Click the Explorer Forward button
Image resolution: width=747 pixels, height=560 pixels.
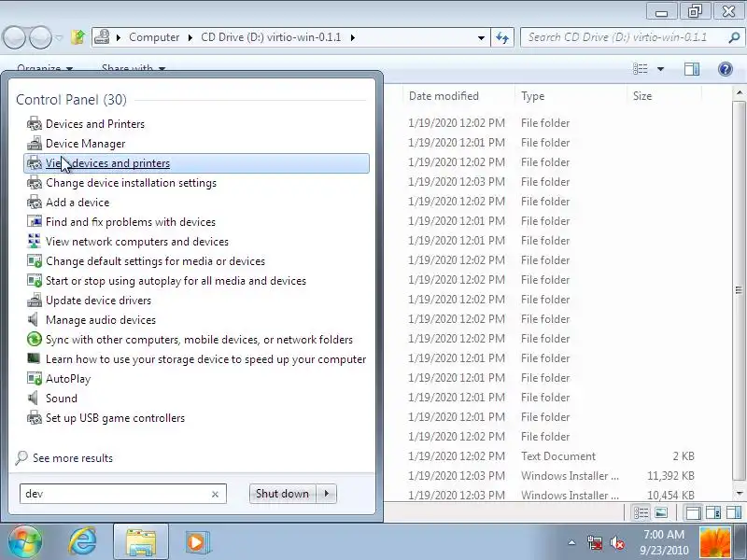point(40,37)
